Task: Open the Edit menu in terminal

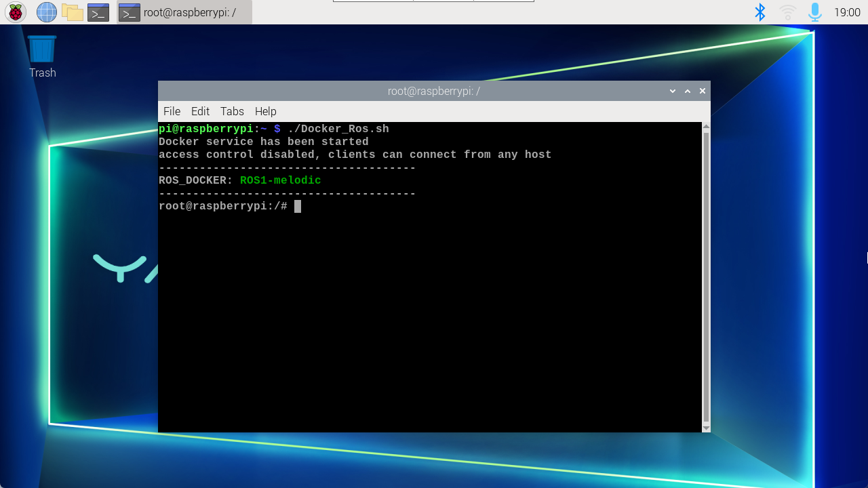Action: (x=200, y=111)
